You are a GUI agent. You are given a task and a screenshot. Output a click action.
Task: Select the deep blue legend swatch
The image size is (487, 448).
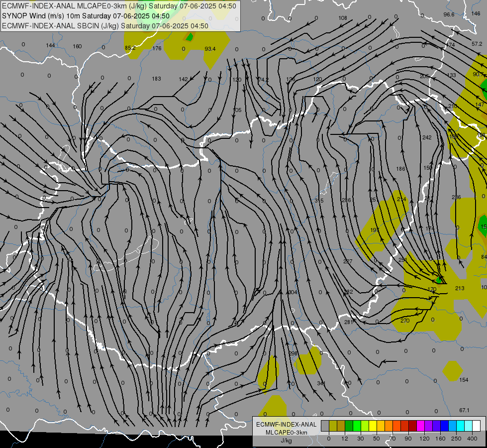tap(444, 426)
